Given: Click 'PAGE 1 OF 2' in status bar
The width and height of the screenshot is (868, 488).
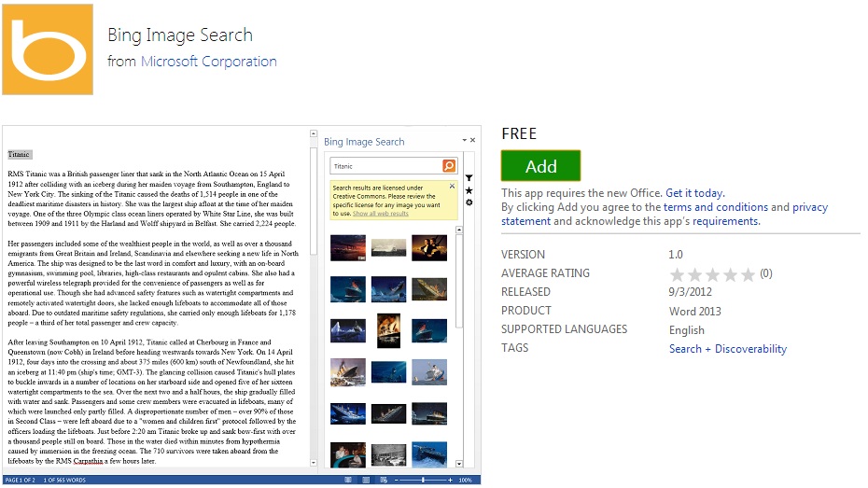Looking at the screenshot, I should [x=21, y=480].
